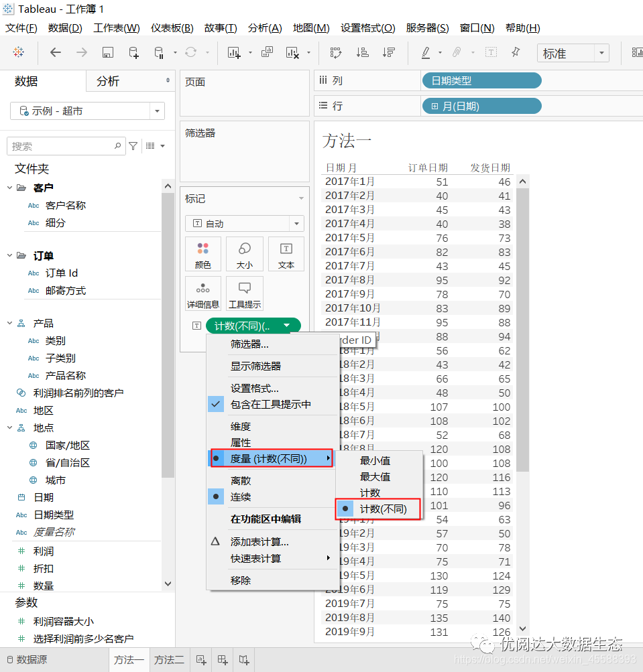The image size is (643, 672).
Task: Click the duplicate sheet icon
Action: click(267, 52)
